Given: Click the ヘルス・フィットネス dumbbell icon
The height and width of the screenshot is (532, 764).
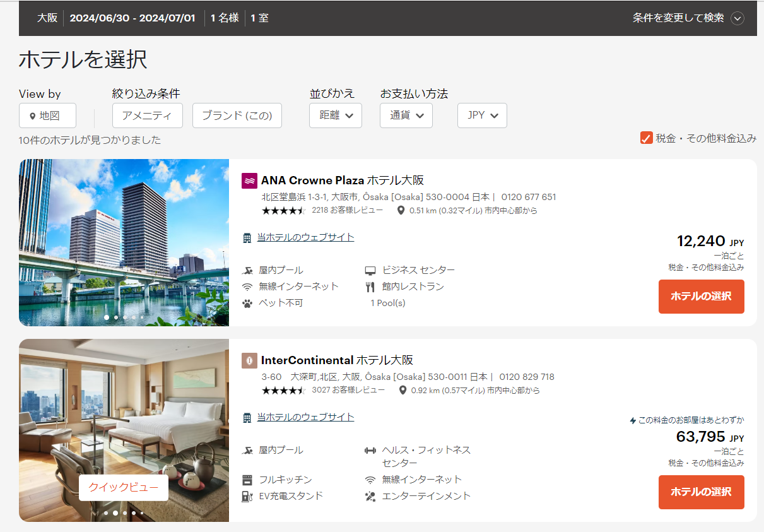Looking at the screenshot, I should click(370, 451).
